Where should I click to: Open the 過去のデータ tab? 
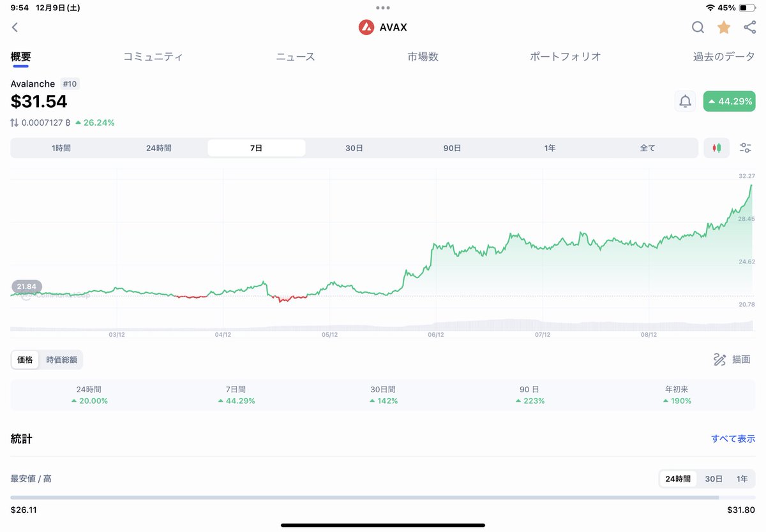point(724,57)
